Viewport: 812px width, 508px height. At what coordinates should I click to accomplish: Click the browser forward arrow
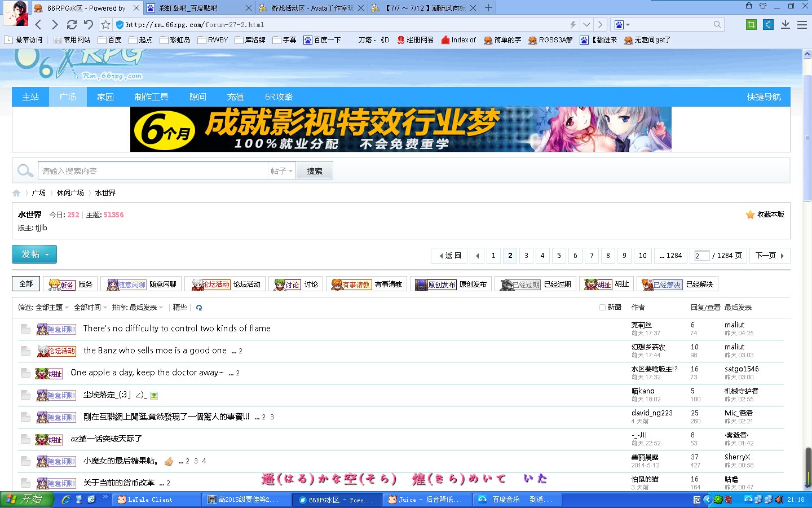(55, 24)
